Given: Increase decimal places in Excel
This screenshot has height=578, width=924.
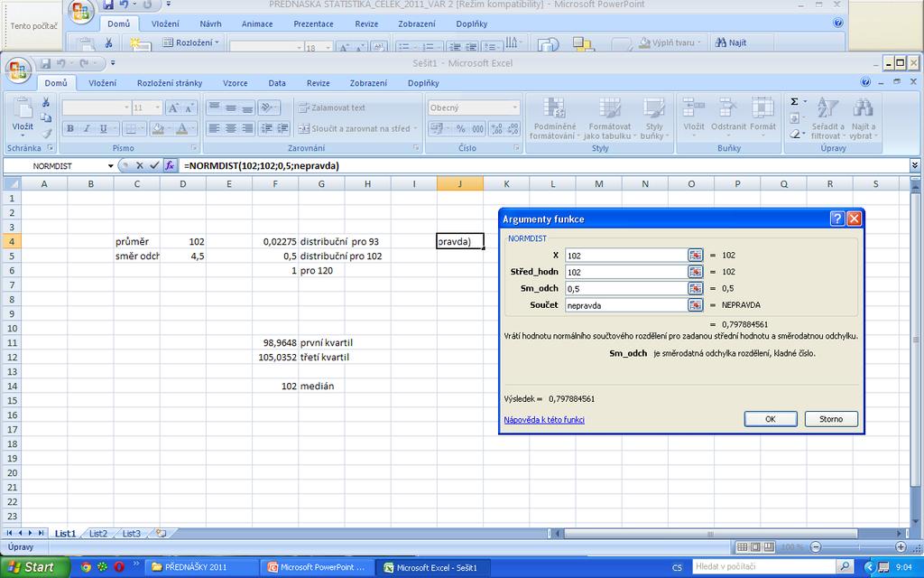Looking at the screenshot, I should 496,128.
